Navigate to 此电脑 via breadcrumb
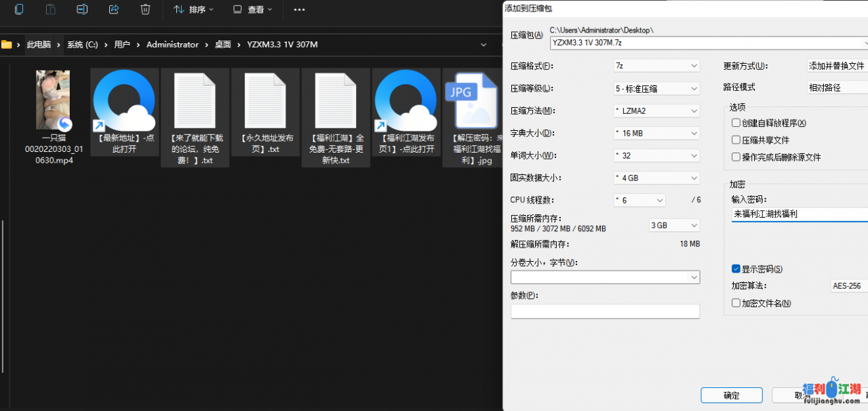868x411 pixels. (x=39, y=44)
